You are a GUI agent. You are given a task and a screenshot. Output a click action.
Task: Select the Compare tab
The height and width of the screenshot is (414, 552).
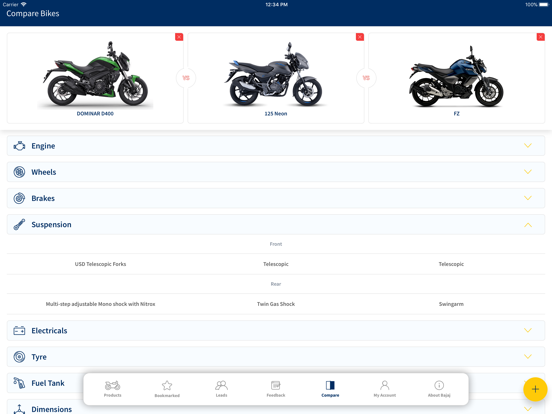click(x=330, y=389)
